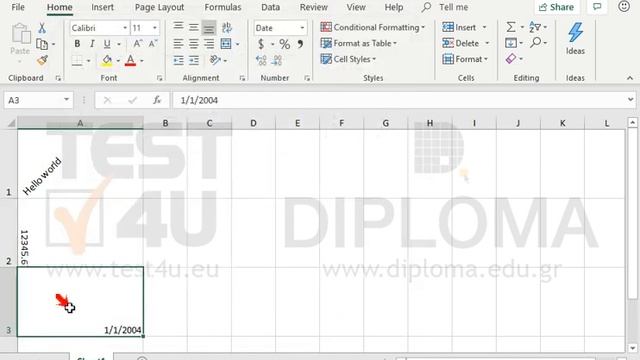Collapse the ribbon with the caret
The image size is (640, 360).
click(x=630, y=78)
